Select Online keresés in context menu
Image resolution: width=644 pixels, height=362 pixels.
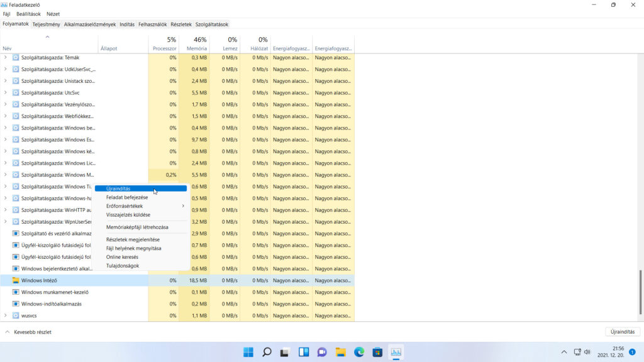[141, 257]
